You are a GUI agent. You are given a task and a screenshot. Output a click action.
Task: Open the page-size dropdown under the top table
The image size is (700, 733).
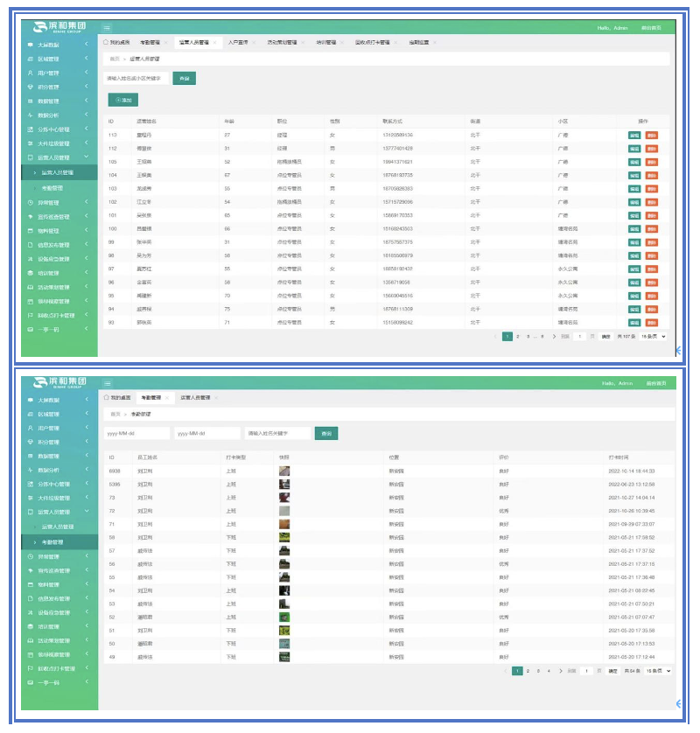(654, 336)
